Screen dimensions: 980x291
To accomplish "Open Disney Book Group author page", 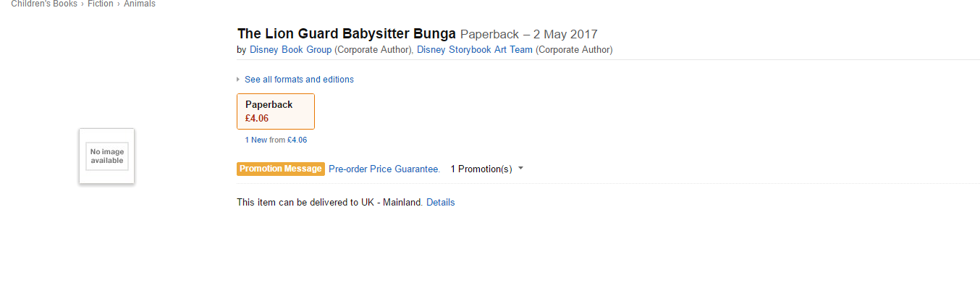I will [291, 50].
